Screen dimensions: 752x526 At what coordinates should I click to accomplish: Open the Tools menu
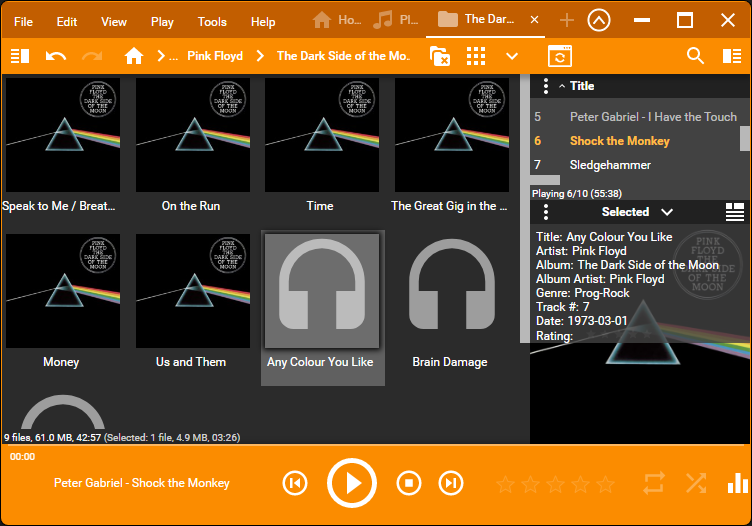click(212, 21)
